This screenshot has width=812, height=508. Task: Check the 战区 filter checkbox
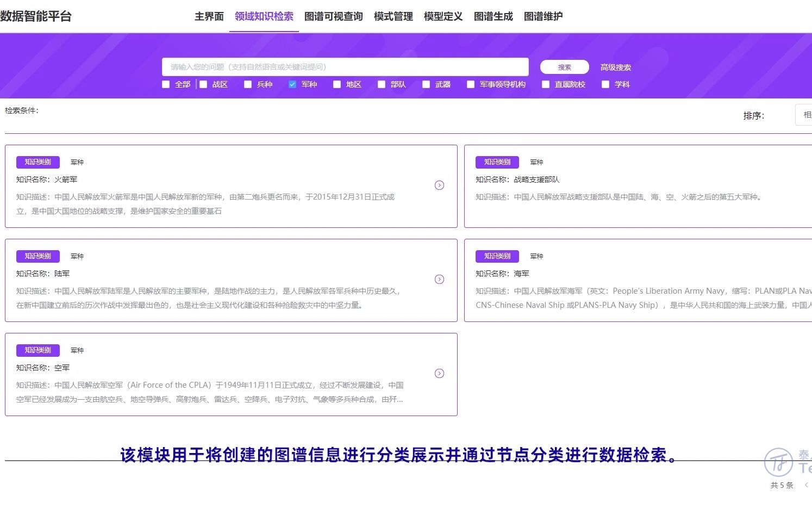point(203,84)
